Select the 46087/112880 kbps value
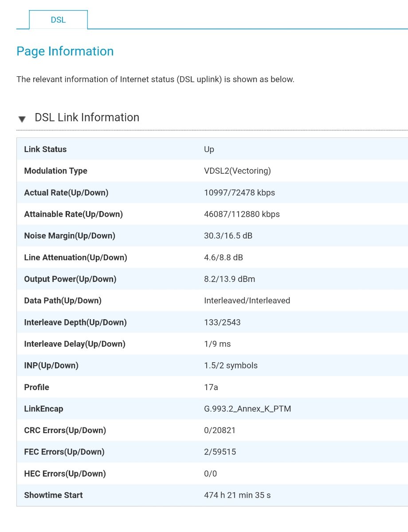 [x=242, y=215]
